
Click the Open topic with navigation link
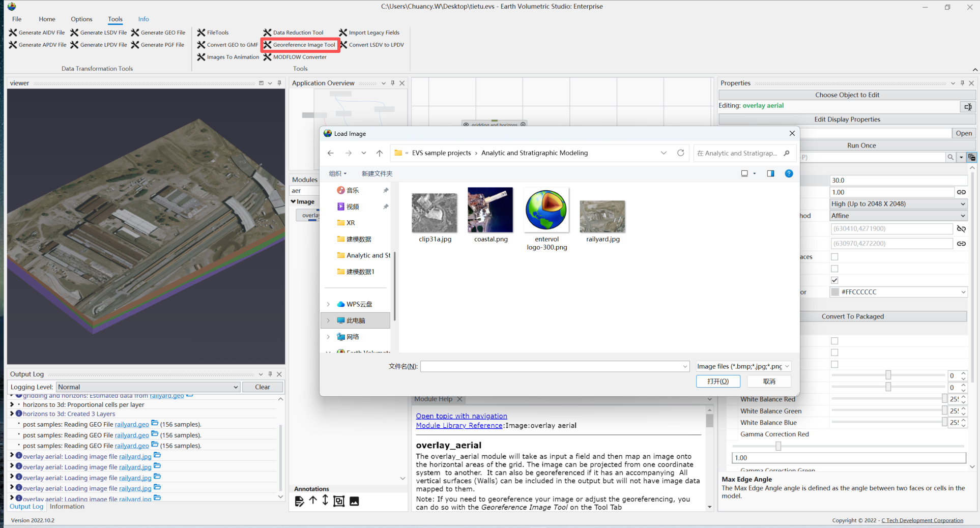[461, 416]
